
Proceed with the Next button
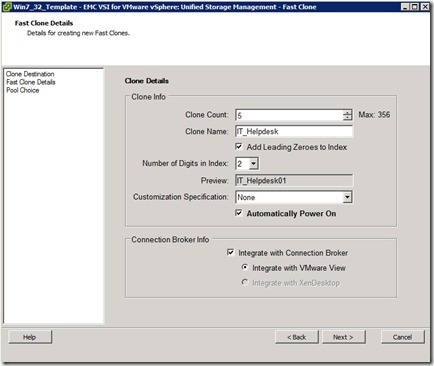point(343,337)
